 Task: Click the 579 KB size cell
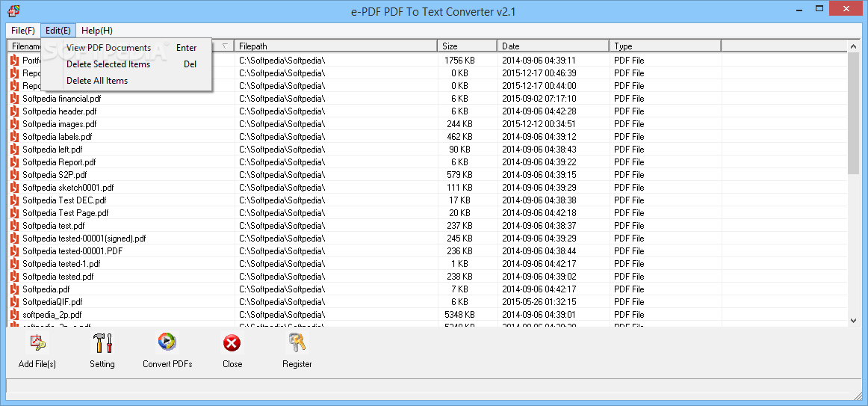coord(459,175)
